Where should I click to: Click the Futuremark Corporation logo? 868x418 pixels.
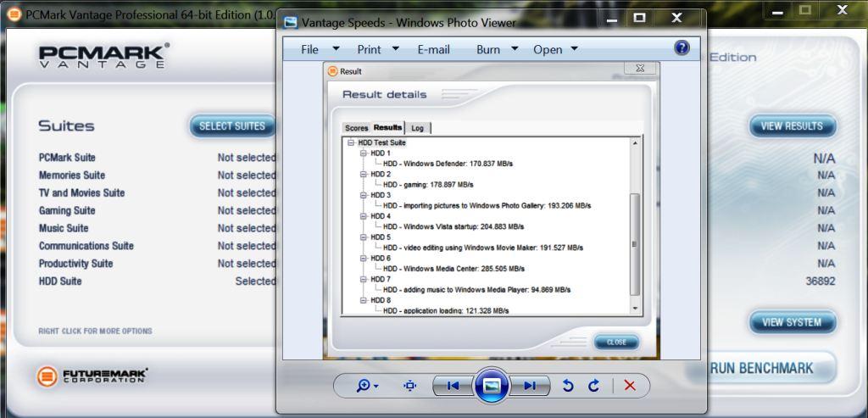pyautogui.click(x=93, y=376)
